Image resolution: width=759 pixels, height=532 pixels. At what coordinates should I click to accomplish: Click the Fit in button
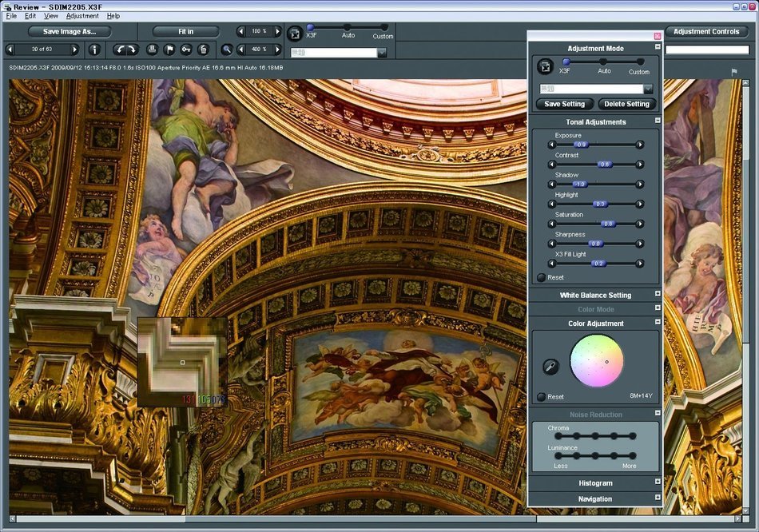coord(186,31)
